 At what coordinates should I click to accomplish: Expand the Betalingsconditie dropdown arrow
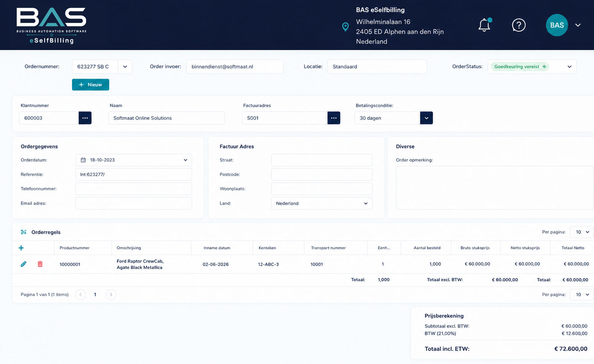pos(426,118)
